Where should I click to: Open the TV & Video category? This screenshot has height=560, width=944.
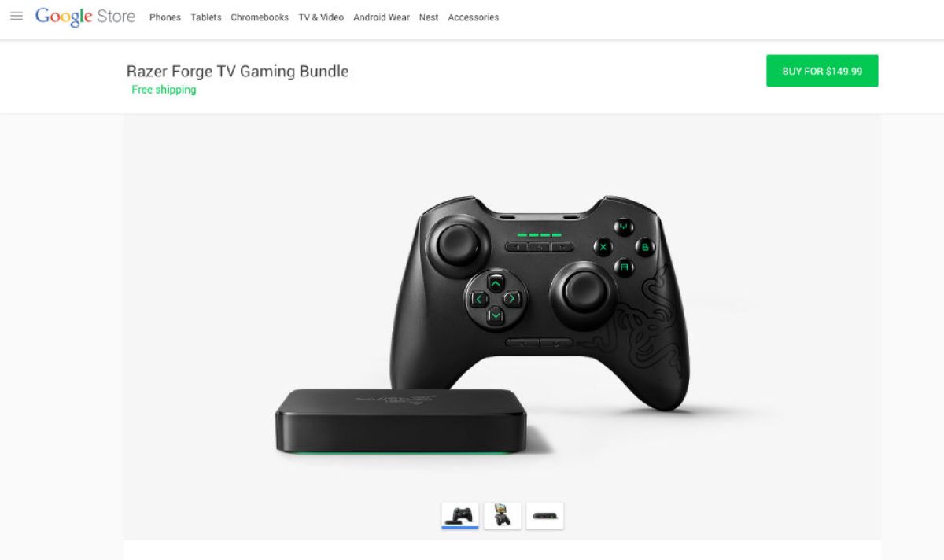click(x=321, y=17)
